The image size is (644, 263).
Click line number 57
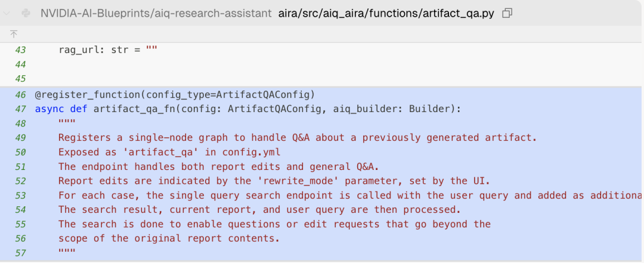[20, 253]
